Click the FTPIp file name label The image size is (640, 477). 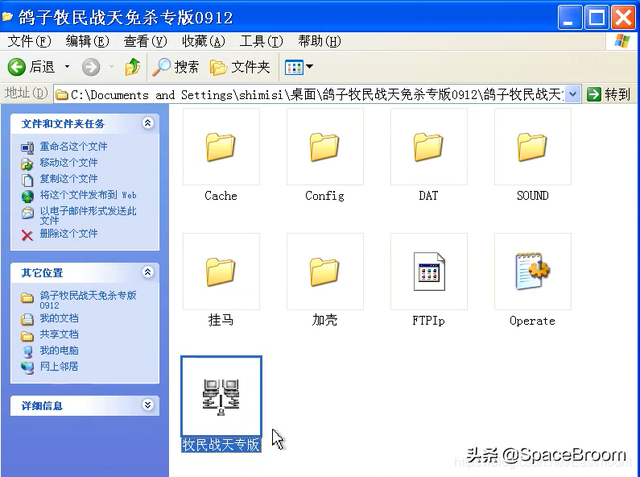[429, 321]
